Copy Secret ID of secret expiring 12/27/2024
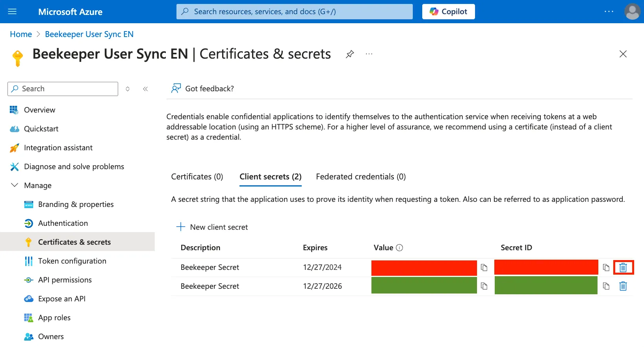 (606, 268)
